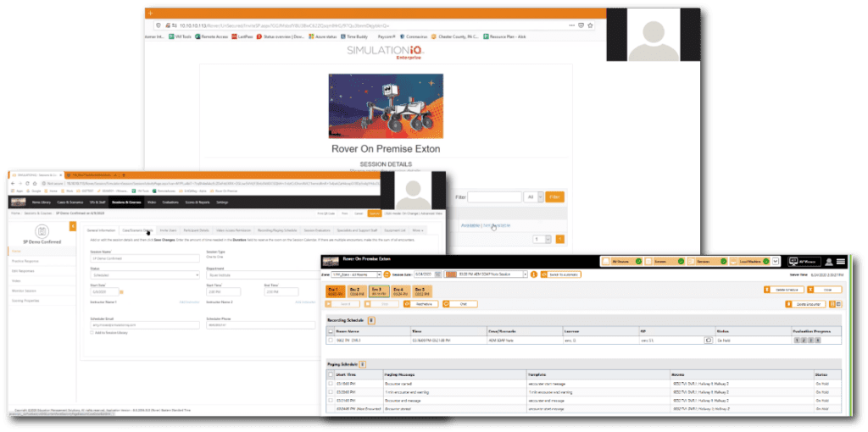Click the Session Name input field
The image size is (868, 432).
coord(144,258)
